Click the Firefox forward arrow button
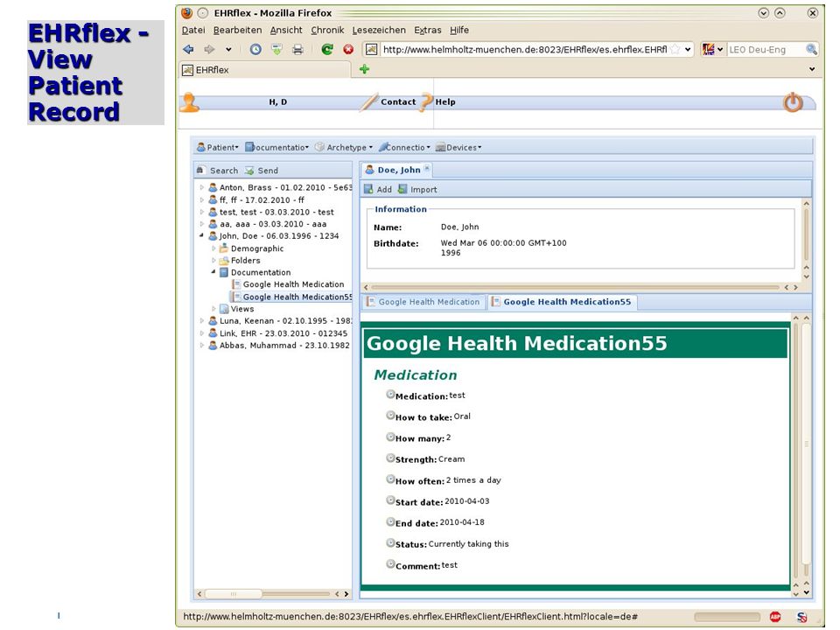The width and height of the screenshot is (840, 630). [209, 49]
